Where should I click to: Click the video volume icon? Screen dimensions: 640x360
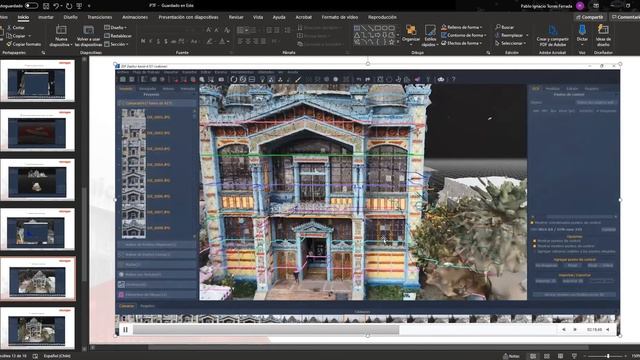(607, 329)
